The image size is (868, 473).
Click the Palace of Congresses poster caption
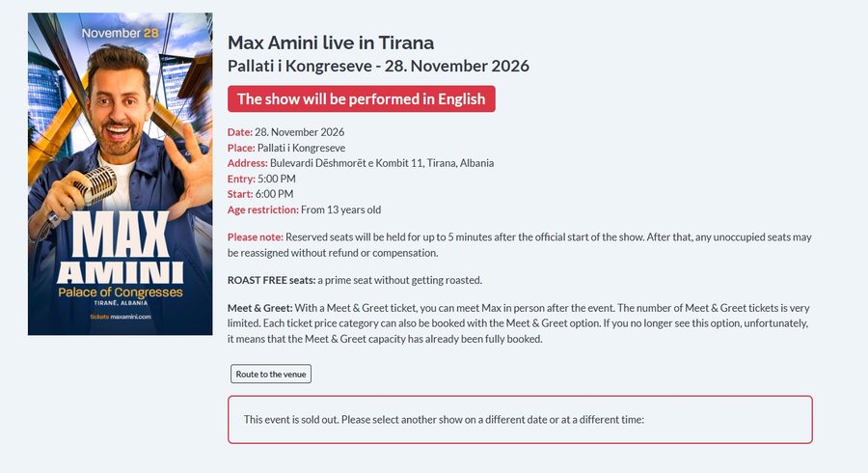121,292
